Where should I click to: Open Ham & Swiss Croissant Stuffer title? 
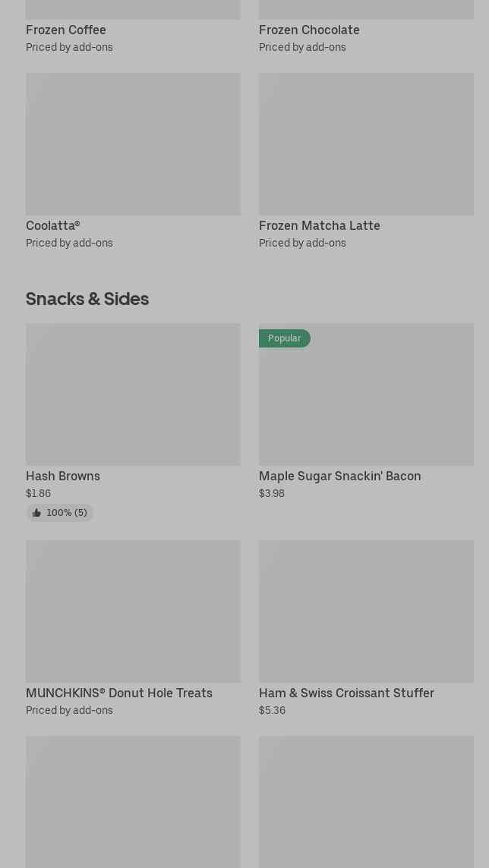[346, 693]
